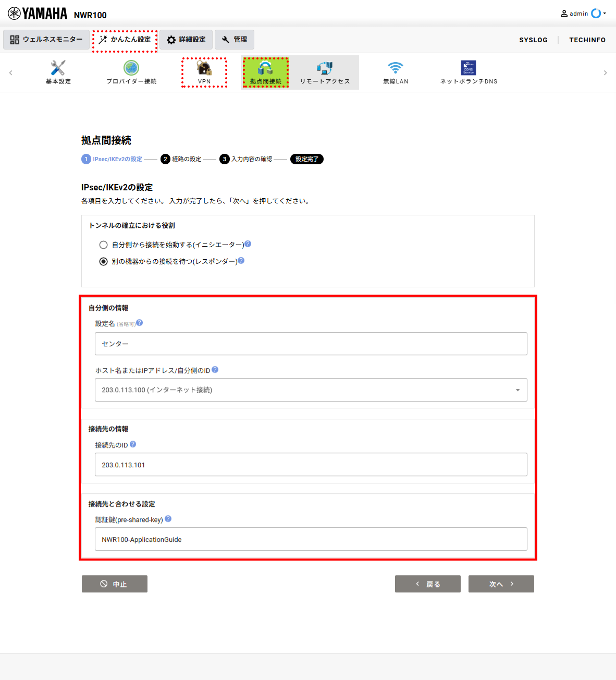Click the 中止 cancel button
This screenshot has width=616, height=680.
coord(115,584)
